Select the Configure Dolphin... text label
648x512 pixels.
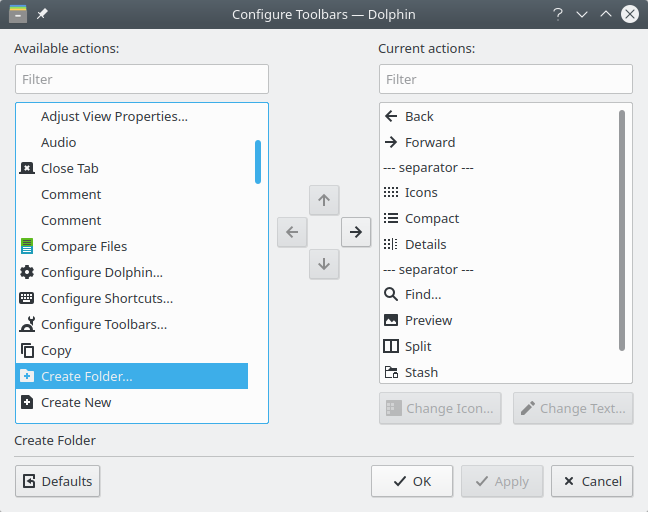click(x=102, y=272)
